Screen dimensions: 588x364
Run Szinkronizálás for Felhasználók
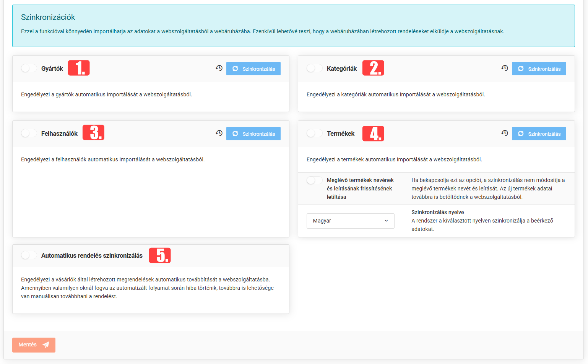[253, 134]
